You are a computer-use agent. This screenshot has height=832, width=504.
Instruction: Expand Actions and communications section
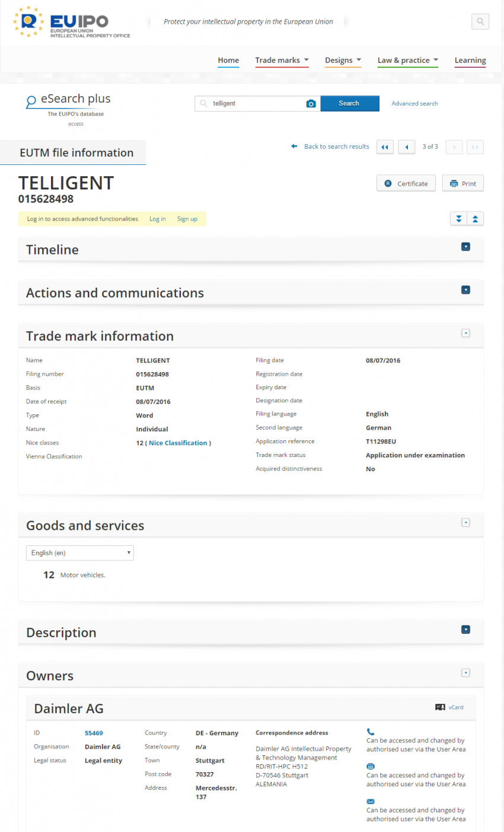(466, 290)
